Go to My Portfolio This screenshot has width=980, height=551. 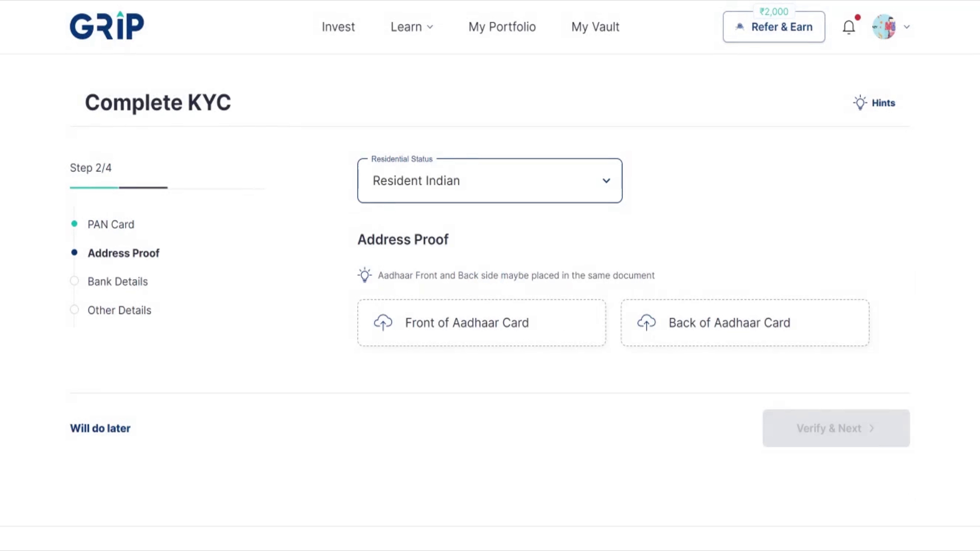point(502,27)
